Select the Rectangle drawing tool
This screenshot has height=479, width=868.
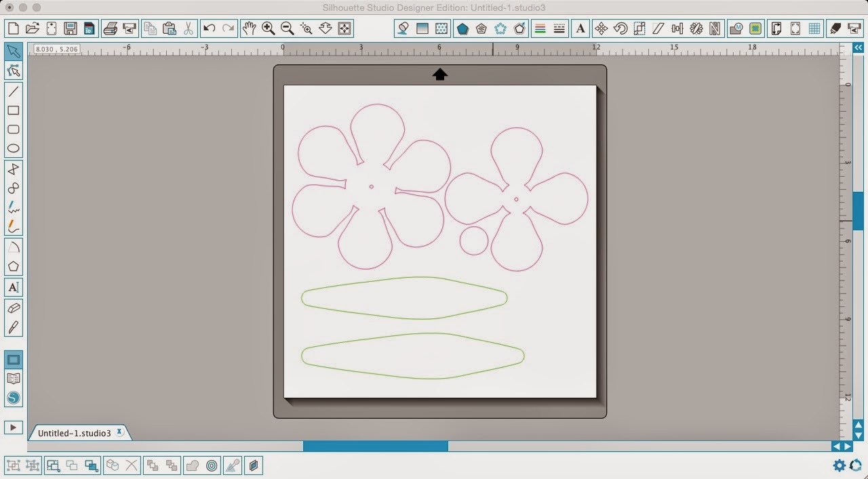(14, 110)
